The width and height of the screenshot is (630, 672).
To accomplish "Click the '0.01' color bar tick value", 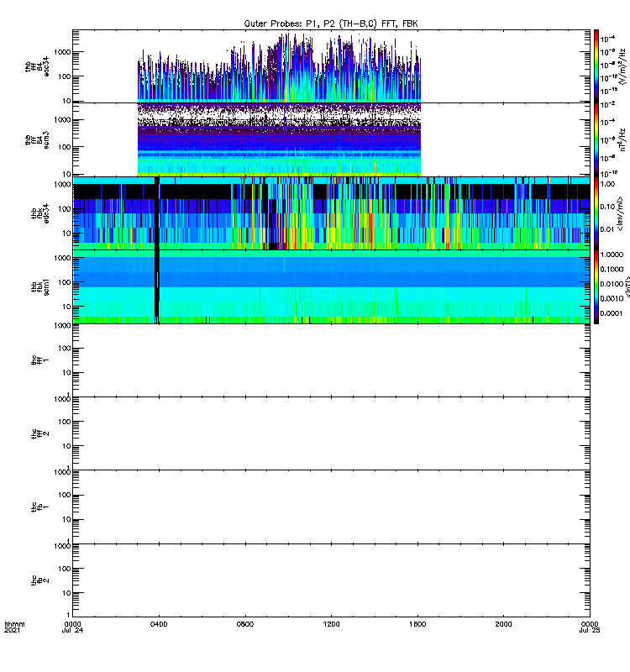I will [607, 229].
